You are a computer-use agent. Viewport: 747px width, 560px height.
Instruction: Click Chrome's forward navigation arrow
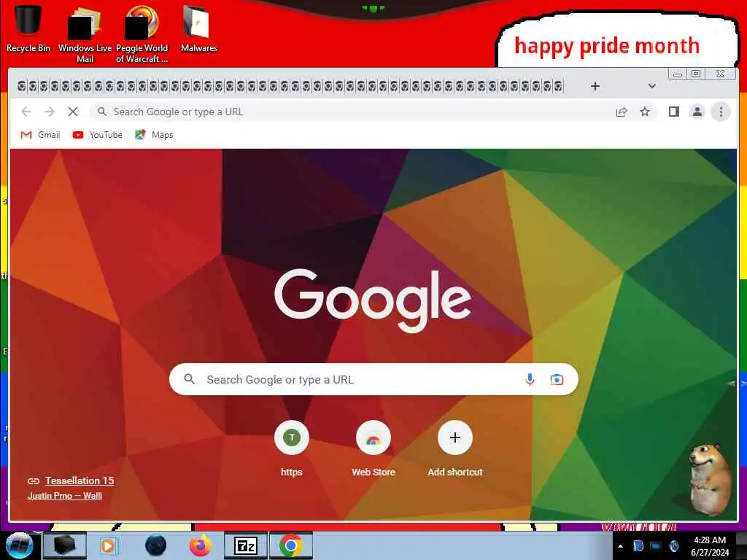50,112
